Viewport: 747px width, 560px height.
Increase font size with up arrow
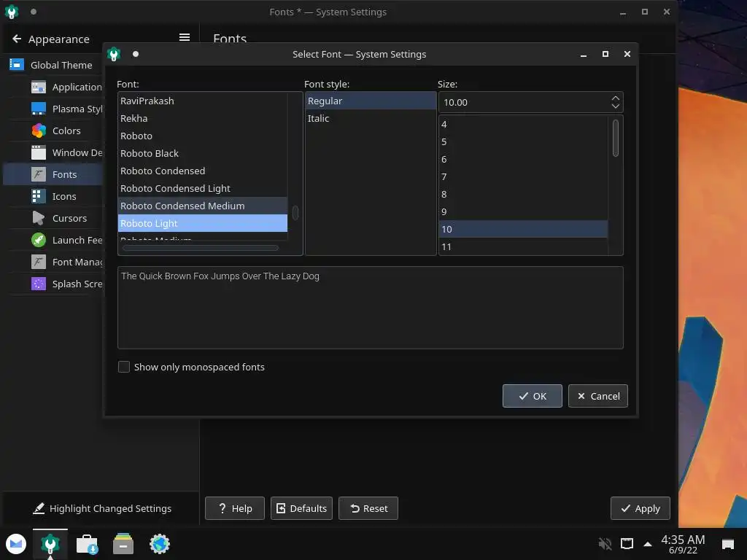click(616, 98)
